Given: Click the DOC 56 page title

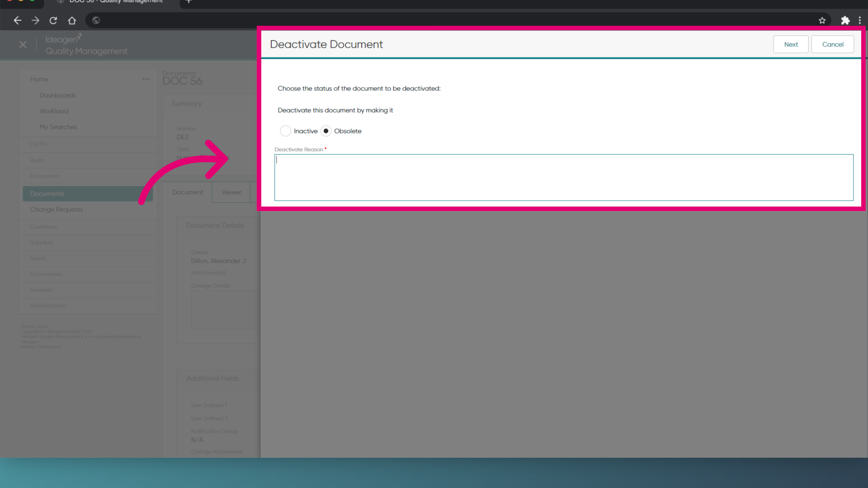Looking at the screenshot, I should pos(182,81).
